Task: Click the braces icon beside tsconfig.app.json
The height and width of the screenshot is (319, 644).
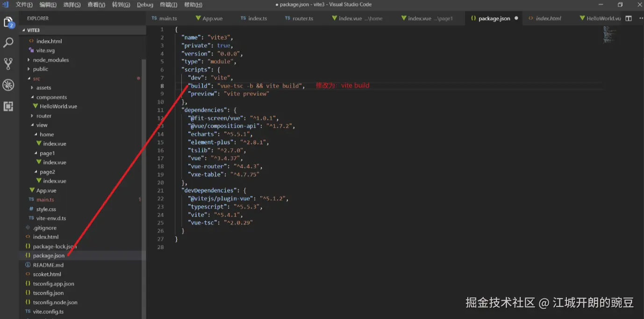Action: [x=28, y=283]
